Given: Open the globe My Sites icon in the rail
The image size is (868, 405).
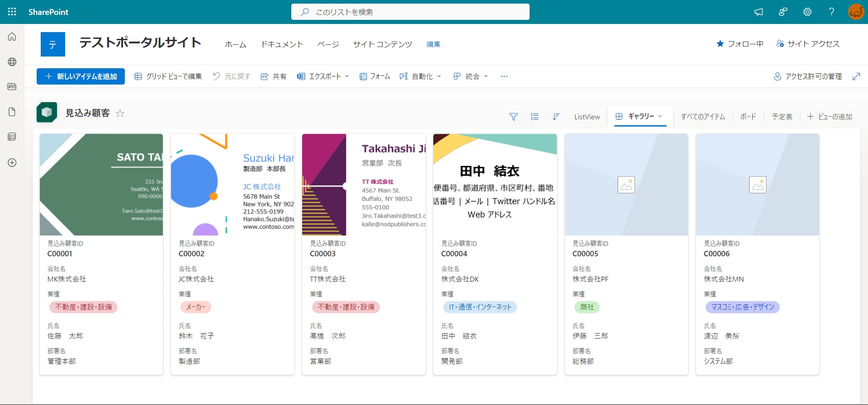Looking at the screenshot, I should coord(12,62).
